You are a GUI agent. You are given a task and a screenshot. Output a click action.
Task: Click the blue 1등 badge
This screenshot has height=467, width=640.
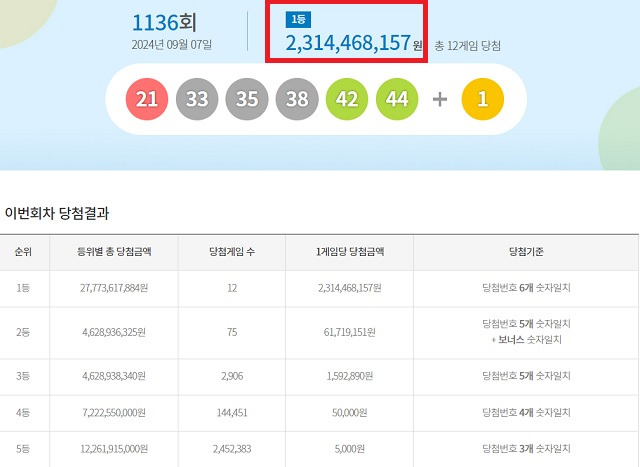[x=298, y=20]
